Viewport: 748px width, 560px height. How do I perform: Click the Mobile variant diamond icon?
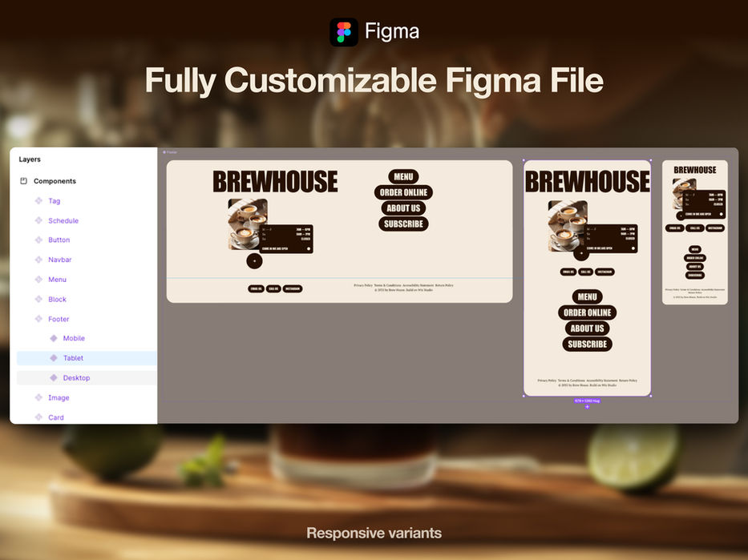[54, 338]
